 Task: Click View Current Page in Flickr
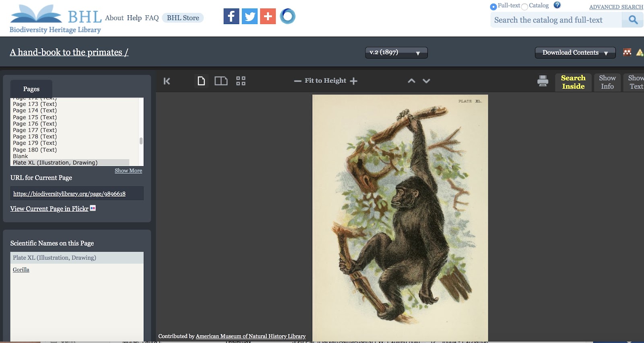(x=49, y=209)
